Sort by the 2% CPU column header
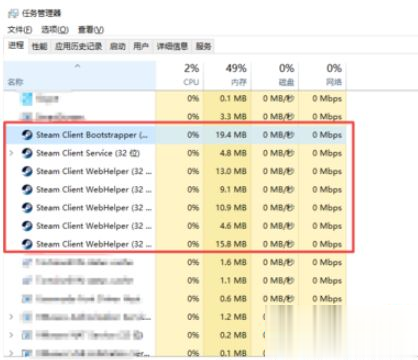This screenshot has width=418, height=360. coord(179,76)
